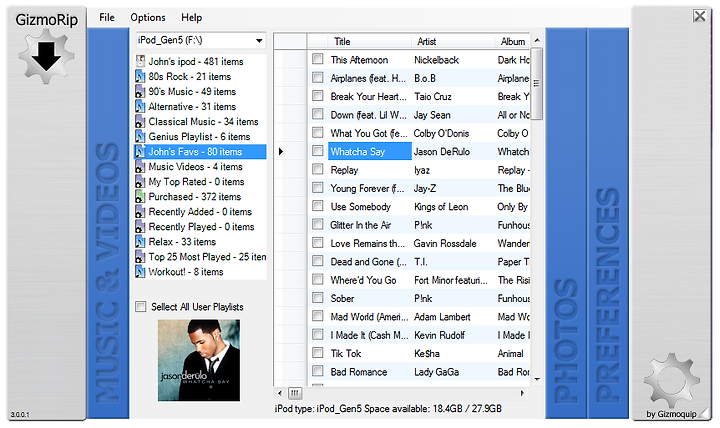
Task: Click artist cell 'Gavin Rossdale'
Action: click(445, 243)
